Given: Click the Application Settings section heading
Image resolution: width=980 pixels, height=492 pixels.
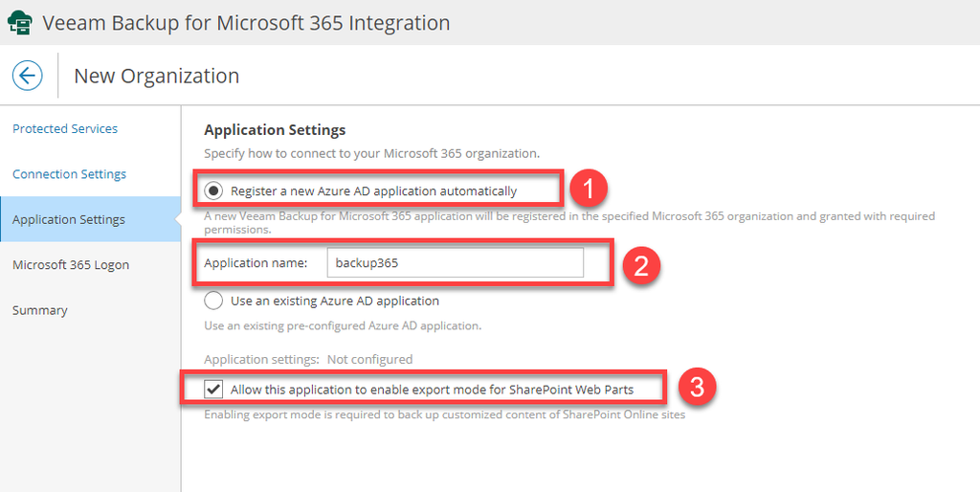Looking at the screenshot, I should pos(275,129).
